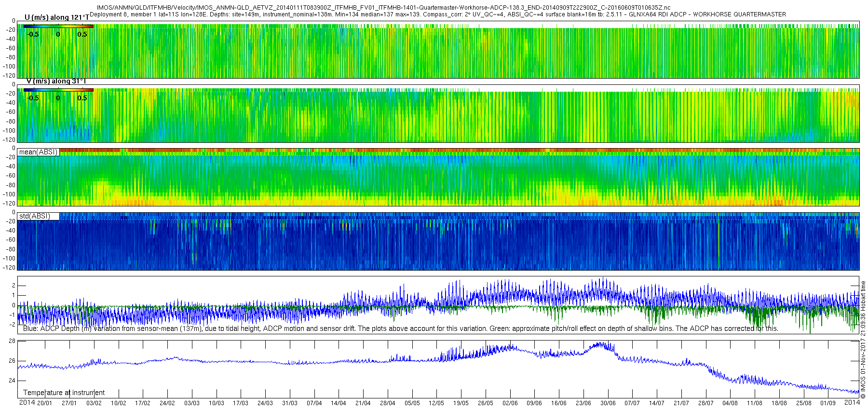The image size is (868, 410).
Task: Click the std(ABSI) panel label
Action: (x=35, y=216)
